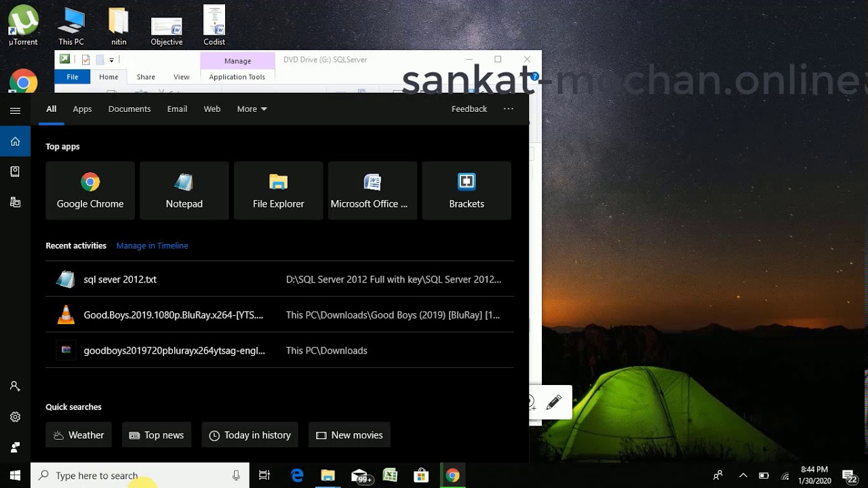Viewport: 868px width, 488px height.
Task: Filter search by Email
Action: tap(177, 108)
